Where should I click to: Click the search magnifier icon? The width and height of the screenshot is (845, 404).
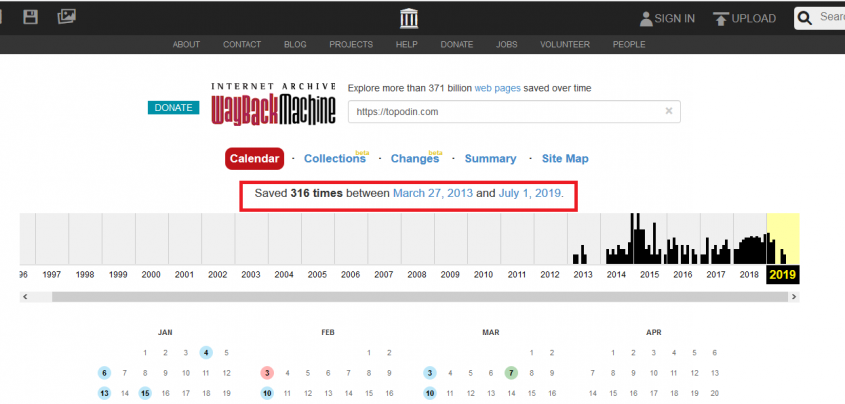point(806,18)
